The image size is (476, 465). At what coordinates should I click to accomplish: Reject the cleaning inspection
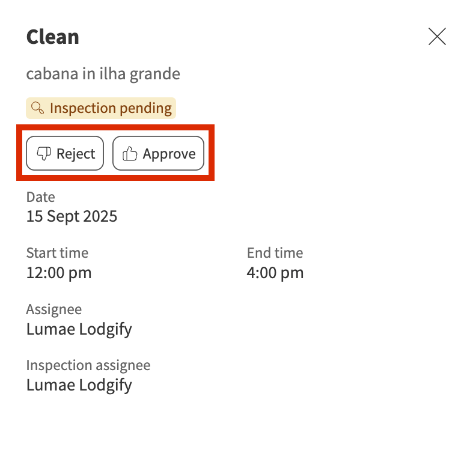point(65,154)
